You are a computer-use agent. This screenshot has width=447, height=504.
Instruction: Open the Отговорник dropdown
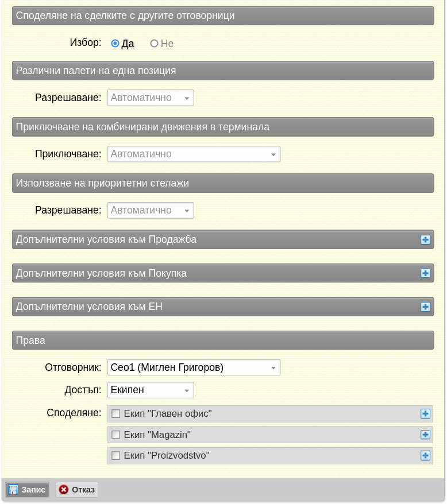point(194,367)
